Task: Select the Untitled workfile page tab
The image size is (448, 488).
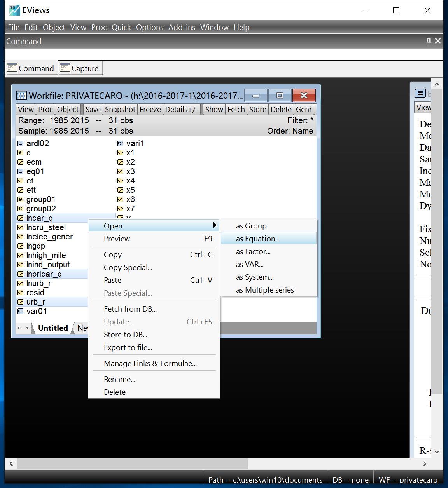Action: coord(53,328)
